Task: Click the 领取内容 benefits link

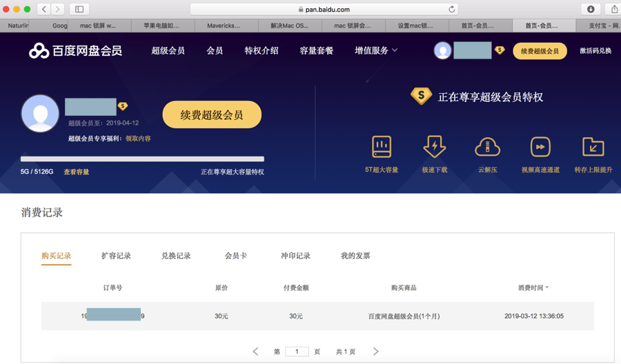Action: tap(138, 139)
